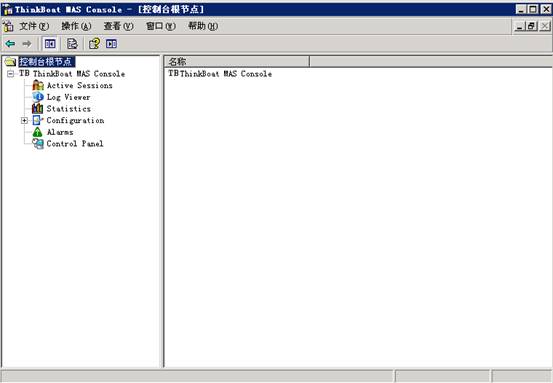Open the 文件(F) menu
Image resolution: width=553 pixels, height=383 pixels.
[34, 26]
